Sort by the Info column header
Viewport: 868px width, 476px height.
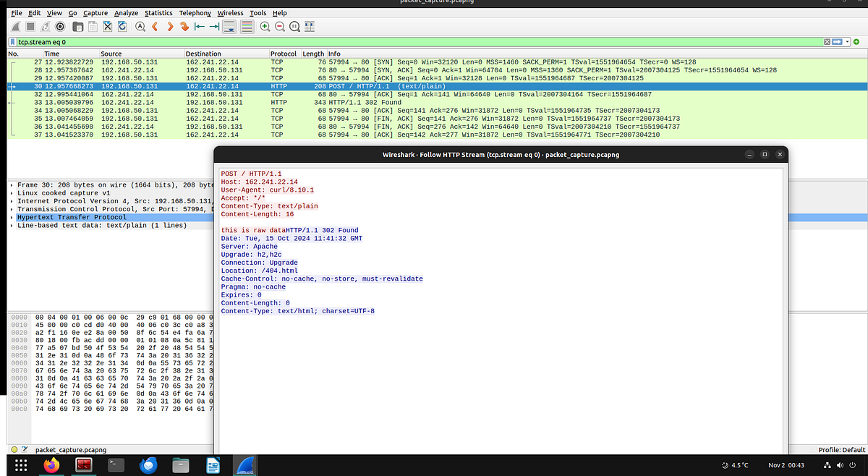597,54
